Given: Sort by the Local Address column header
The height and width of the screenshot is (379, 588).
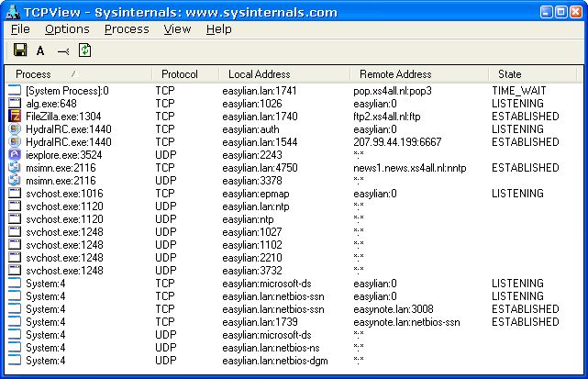Looking at the screenshot, I should click(x=284, y=74).
